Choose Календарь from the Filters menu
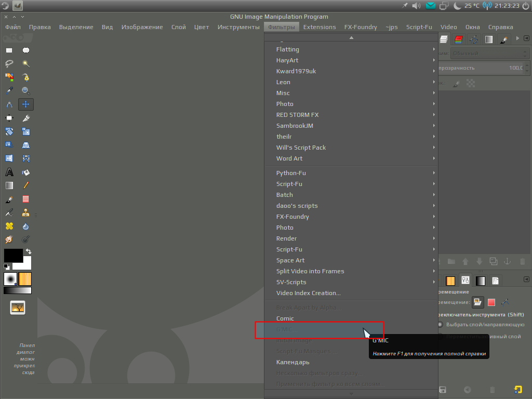 pyautogui.click(x=352, y=362)
